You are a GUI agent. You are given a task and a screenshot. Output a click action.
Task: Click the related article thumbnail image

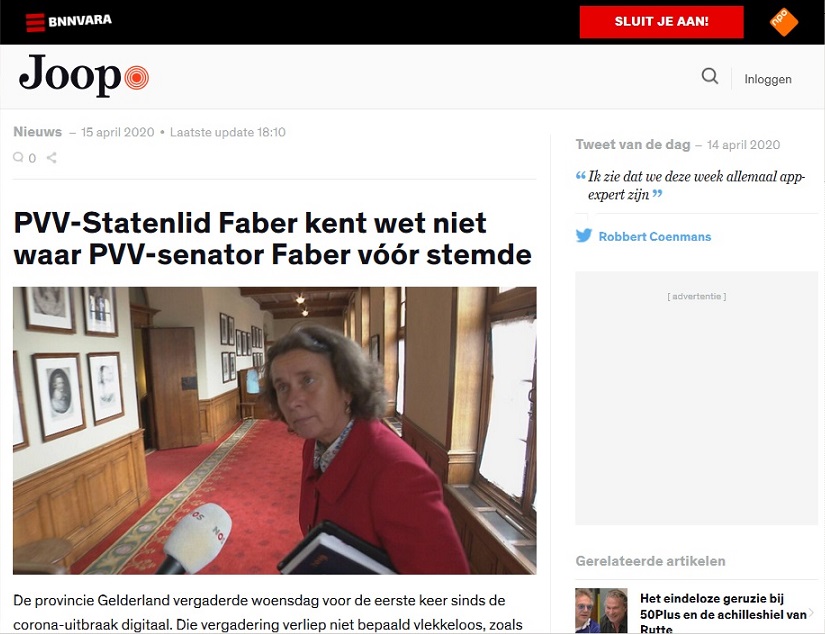pyautogui.click(x=601, y=610)
